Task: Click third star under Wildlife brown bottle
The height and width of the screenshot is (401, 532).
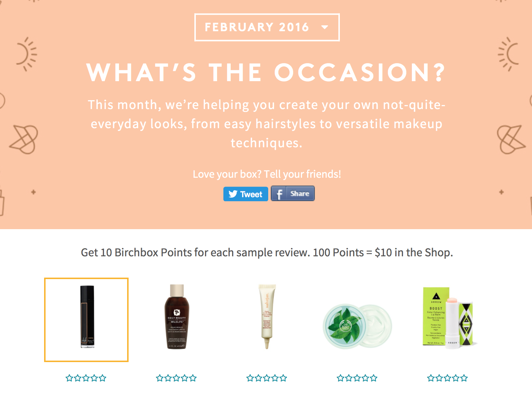Action: pyautogui.click(x=176, y=378)
